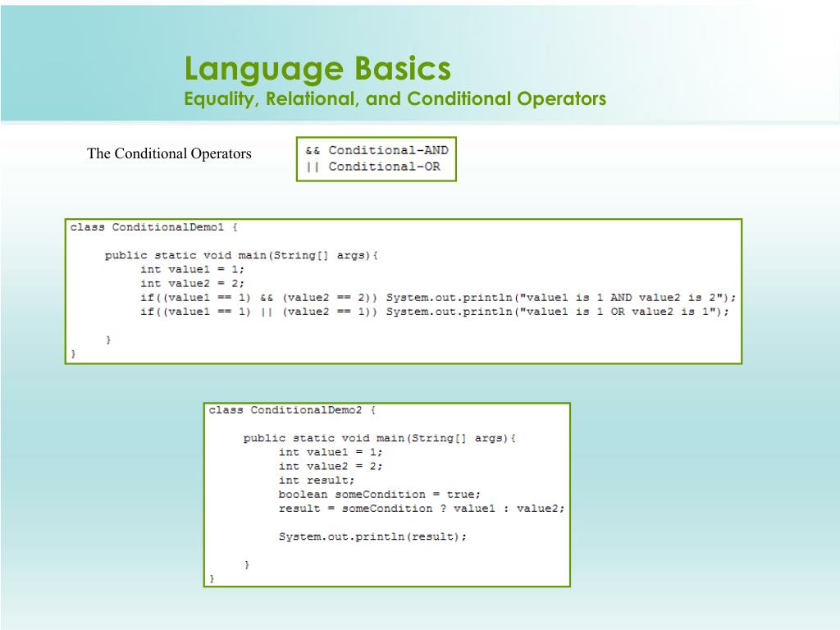Click the line 'class ConditionalDemo1 {'
The image size is (840, 630).
154,227
